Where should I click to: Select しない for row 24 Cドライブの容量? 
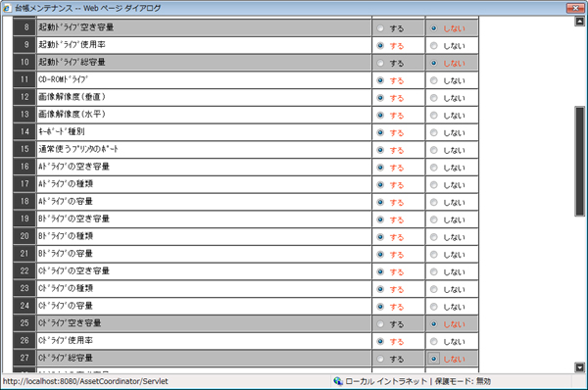434,307
